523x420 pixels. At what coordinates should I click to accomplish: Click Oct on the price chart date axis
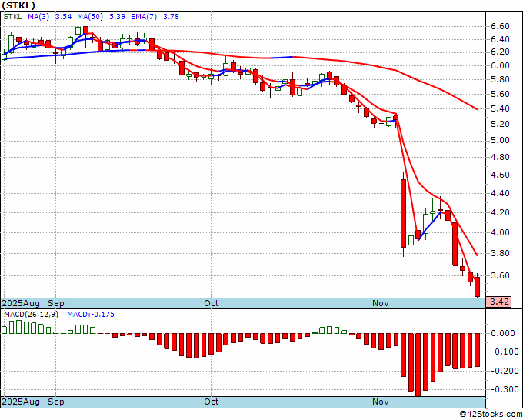tap(212, 303)
